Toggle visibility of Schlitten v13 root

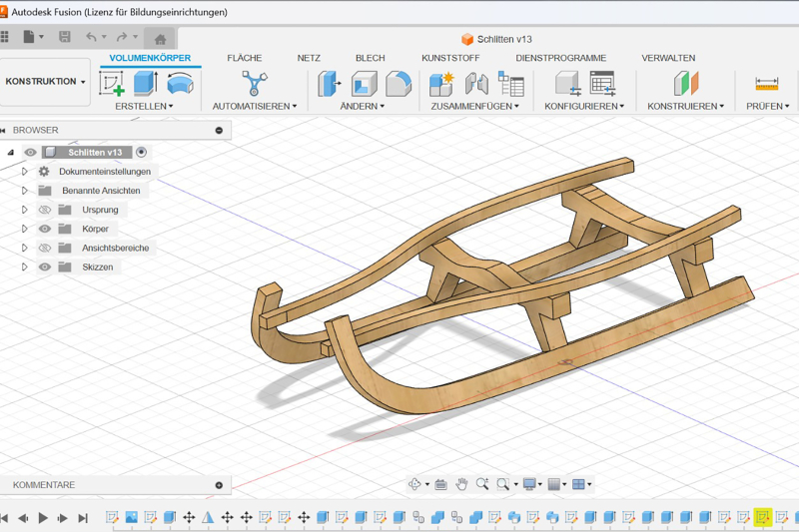30,153
